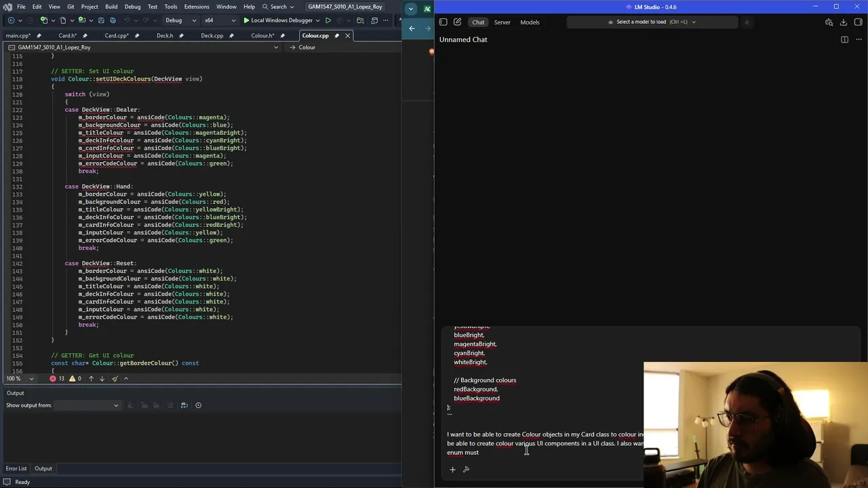Open LM Studio downloads icon
This screenshot has height=488, width=868.
(843, 22)
